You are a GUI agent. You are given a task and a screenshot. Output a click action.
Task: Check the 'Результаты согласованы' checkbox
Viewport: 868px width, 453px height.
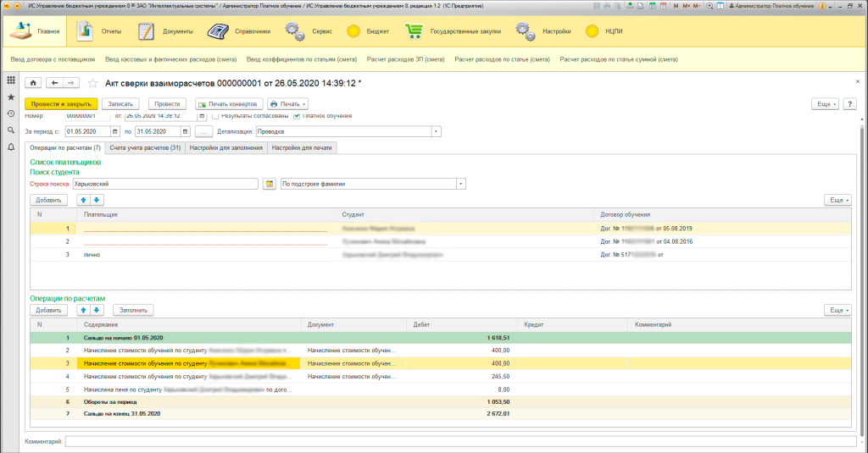215,116
